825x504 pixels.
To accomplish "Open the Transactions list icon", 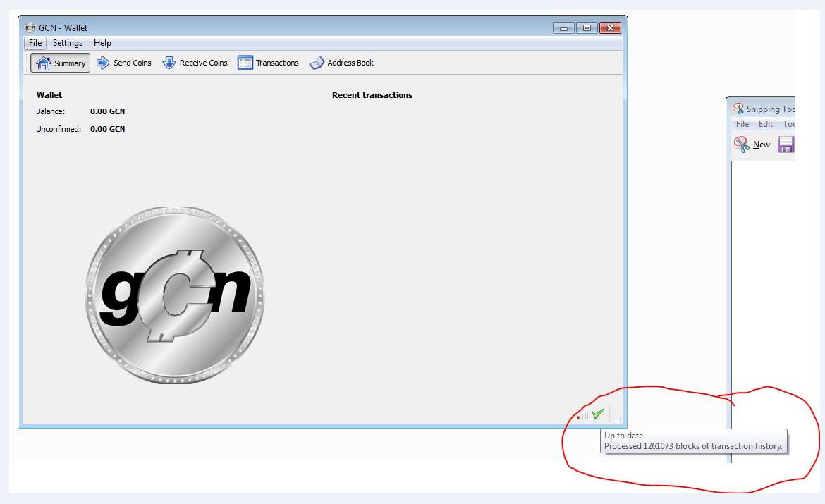I will (x=245, y=63).
